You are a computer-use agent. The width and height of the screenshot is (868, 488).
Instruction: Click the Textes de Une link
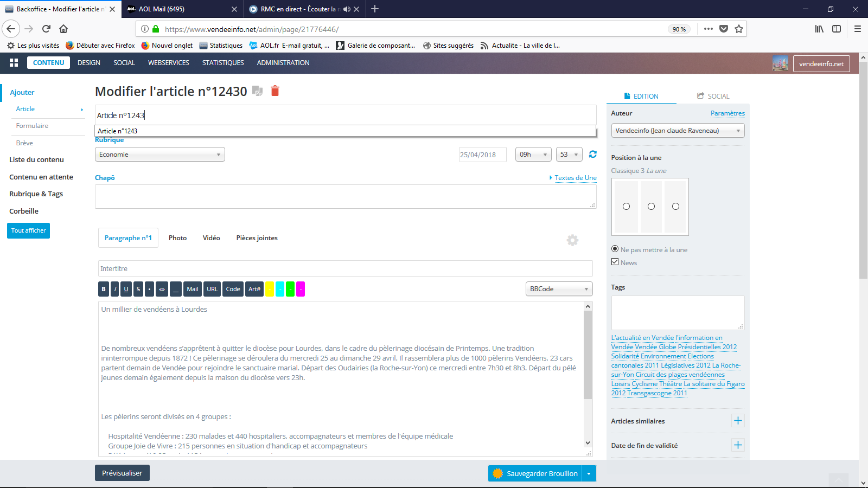575,178
